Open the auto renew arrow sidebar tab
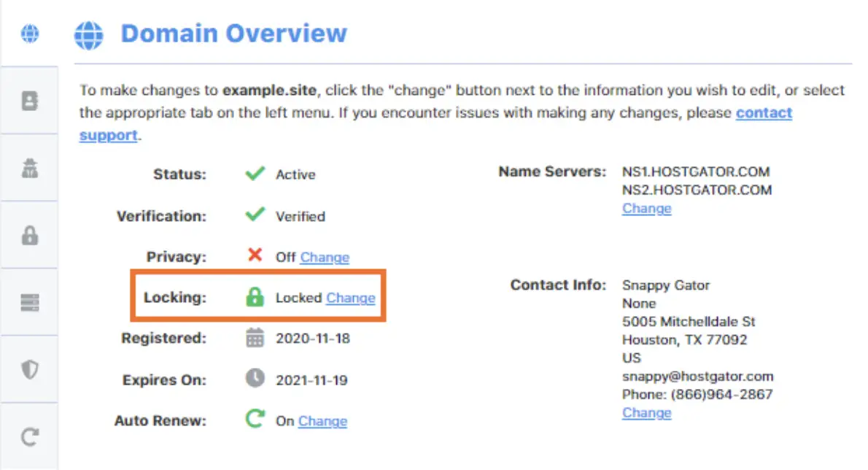Image resolution: width=868 pixels, height=470 pixels. point(30,437)
